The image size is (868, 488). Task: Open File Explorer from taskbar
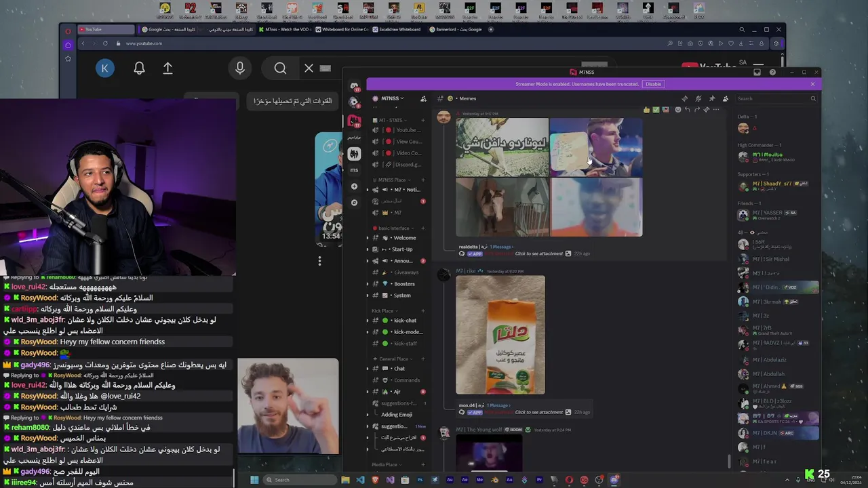(345, 480)
